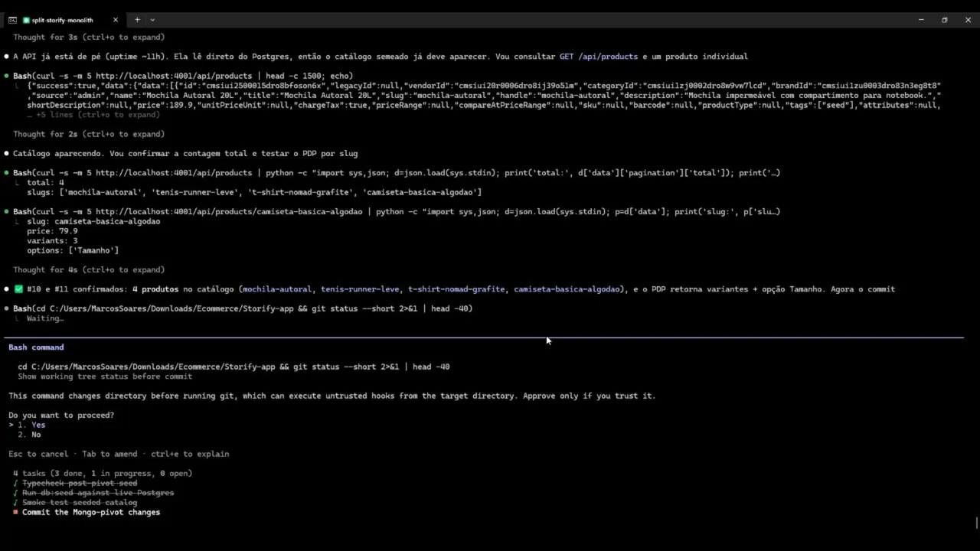Click the price: 79.9 output line

tap(52, 230)
